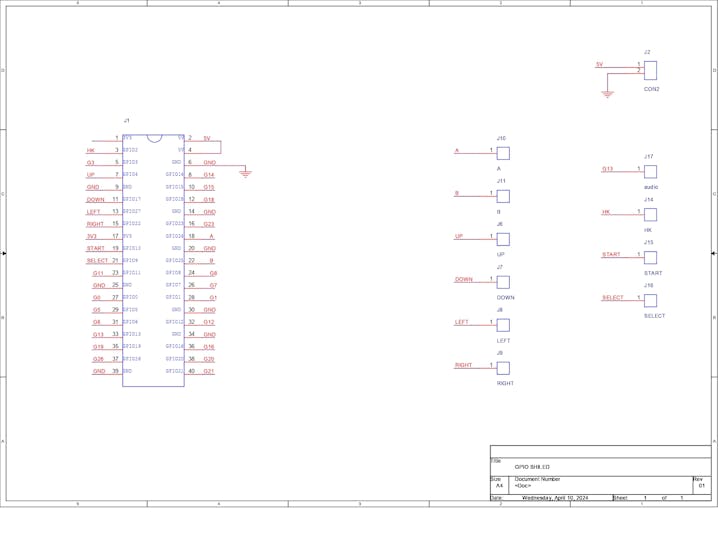Select the J16 SELECT connector pad
This screenshot has height=555, width=718.
(x=650, y=301)
